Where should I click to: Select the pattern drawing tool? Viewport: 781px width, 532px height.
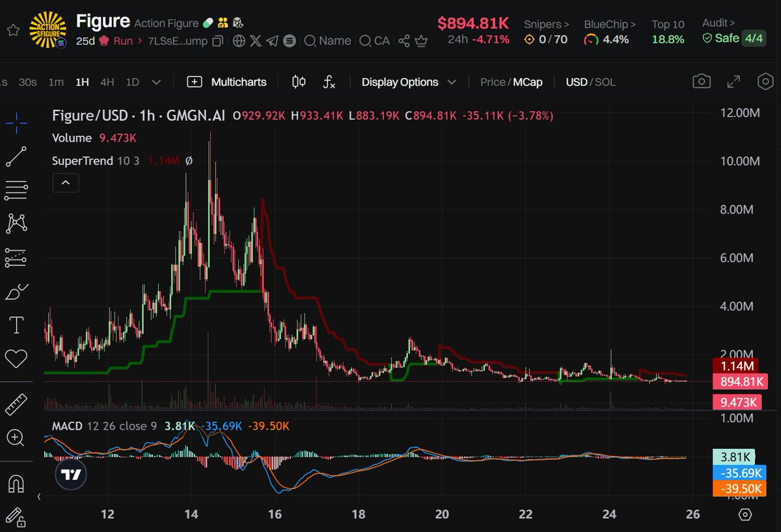click(16, 224)
